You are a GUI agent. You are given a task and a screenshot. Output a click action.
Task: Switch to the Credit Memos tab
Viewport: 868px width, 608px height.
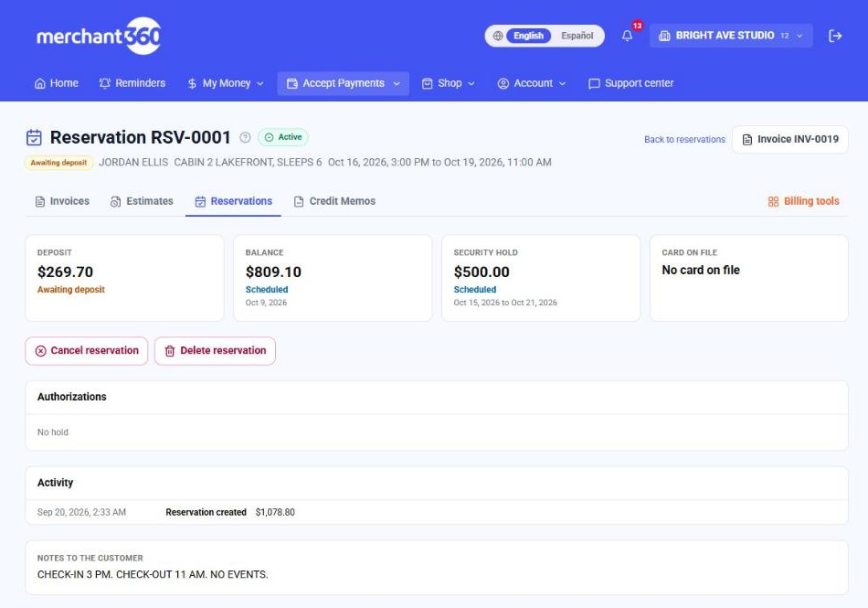tap(334, 201)
